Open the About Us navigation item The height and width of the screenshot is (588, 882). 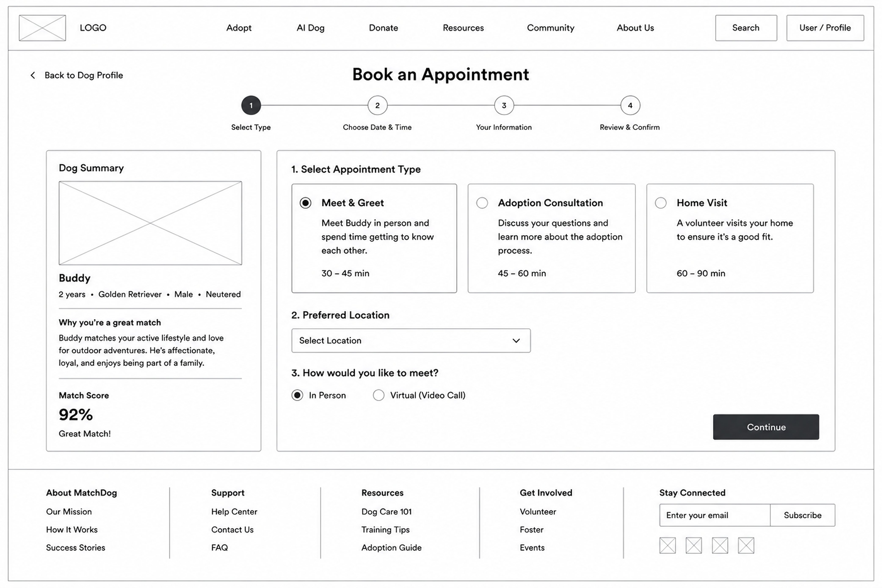click(x=635, y=28)
